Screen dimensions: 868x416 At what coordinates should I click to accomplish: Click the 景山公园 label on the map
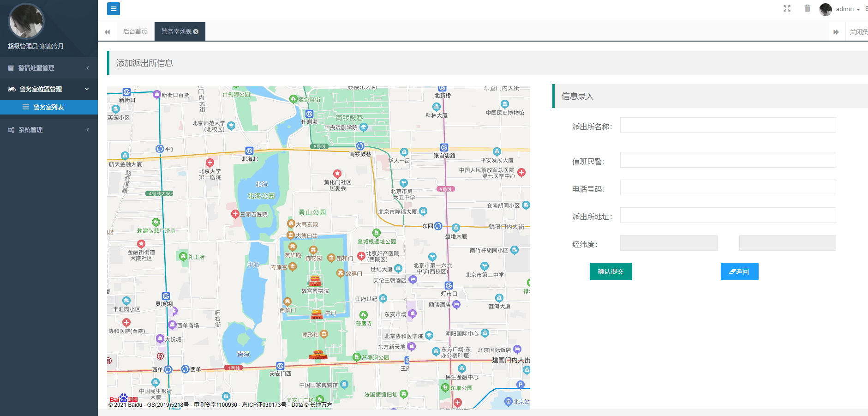[312, 212]
